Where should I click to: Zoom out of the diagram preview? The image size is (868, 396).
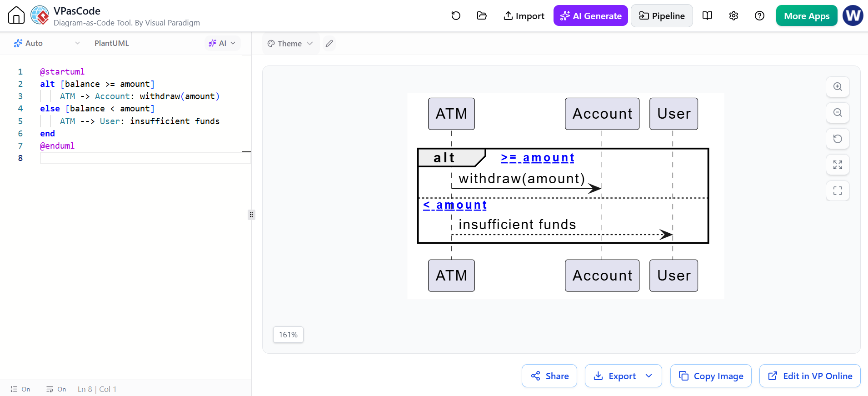(838, 113)
